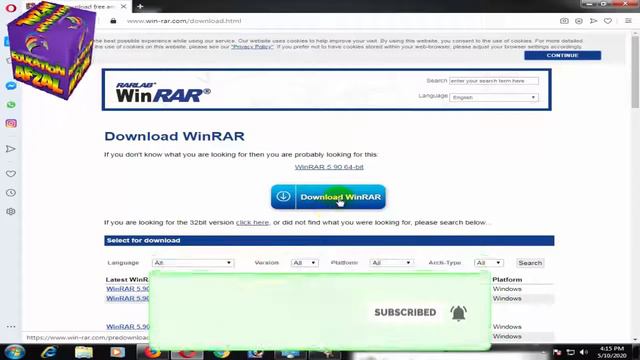This screenshot has height=360, width=640.
Task: Open My Flow in the Opera sidebar
Action: tap(11, 149)
